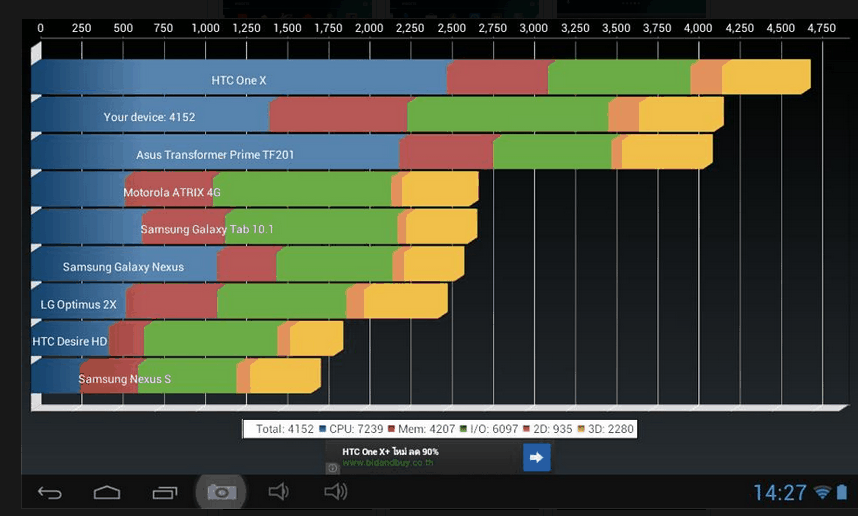Screen dimensions: 858x516
Task: Click the 2,500 axis tick label
Action: click(451, 28)
